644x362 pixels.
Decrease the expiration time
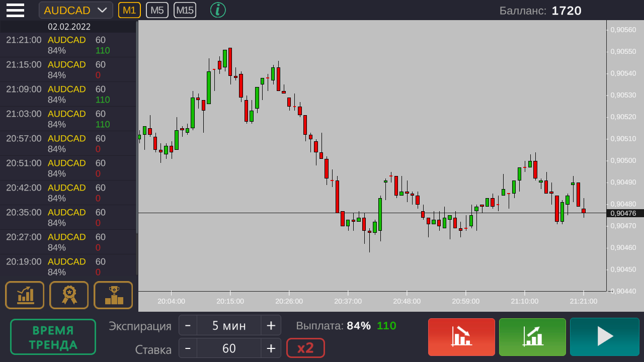(188, 325)
